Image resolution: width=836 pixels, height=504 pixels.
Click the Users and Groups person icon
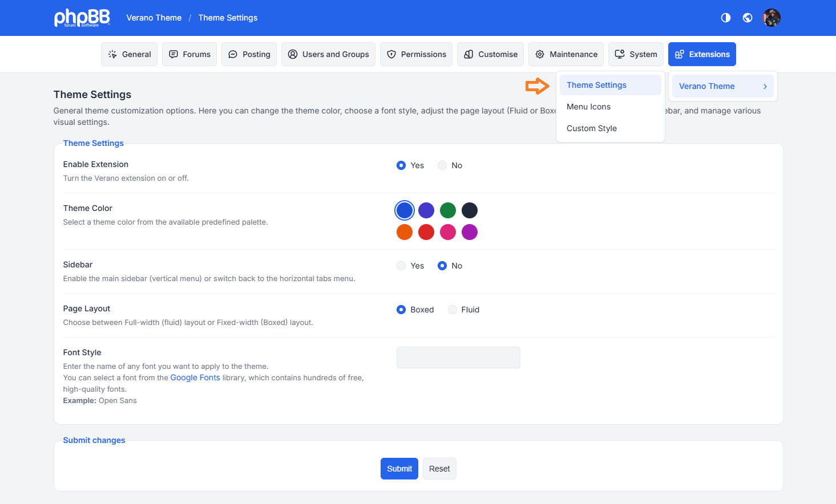pyautogui.click(x=293, y=55)
